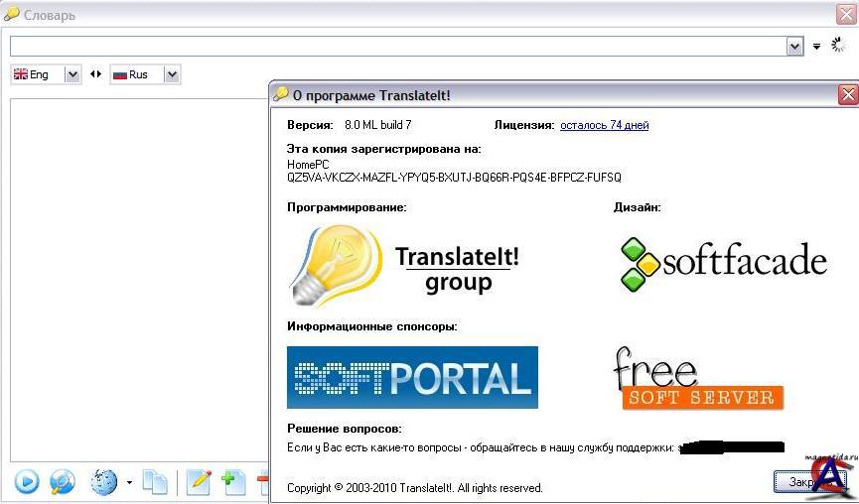This screenshot has height=504, width=859.
Task: Expand the arrow next to Wikipedia icon
Action: click(129, 483)
